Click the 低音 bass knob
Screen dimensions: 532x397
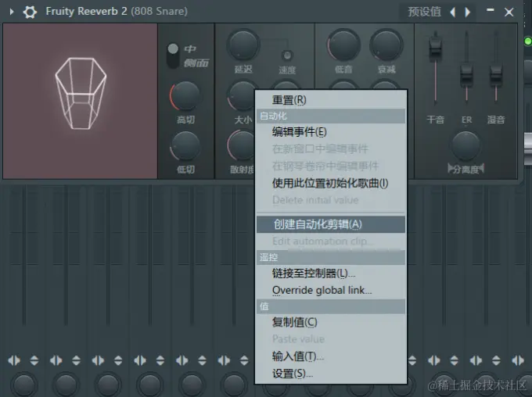click(x=343, y=45)
